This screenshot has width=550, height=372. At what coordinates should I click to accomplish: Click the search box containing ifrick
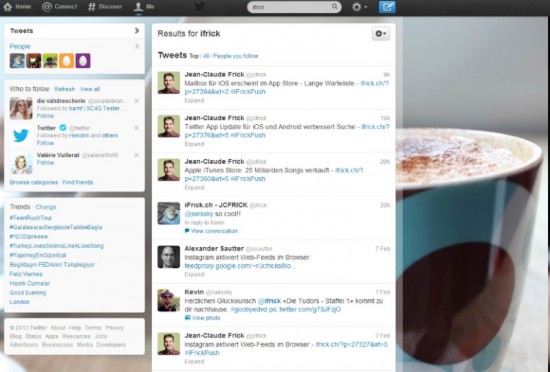coord(294,7)
